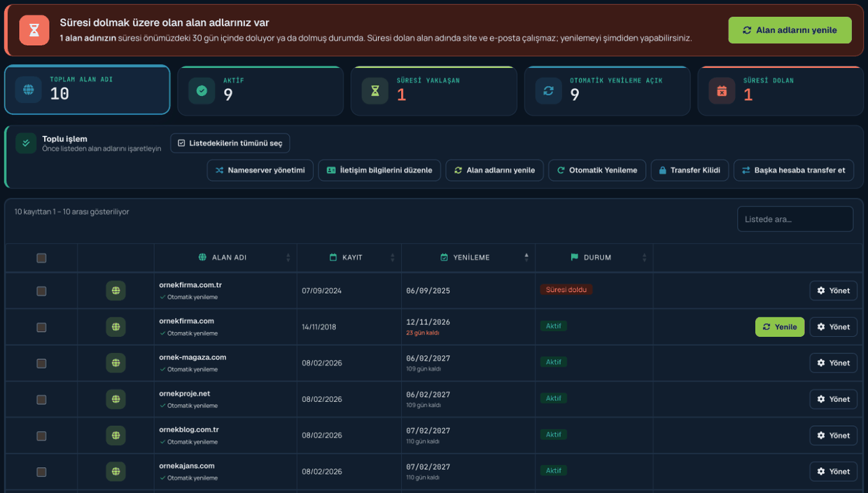868x493 pixels.
Task: Sort the table by Kayıt column
Action: click(349, 258)
